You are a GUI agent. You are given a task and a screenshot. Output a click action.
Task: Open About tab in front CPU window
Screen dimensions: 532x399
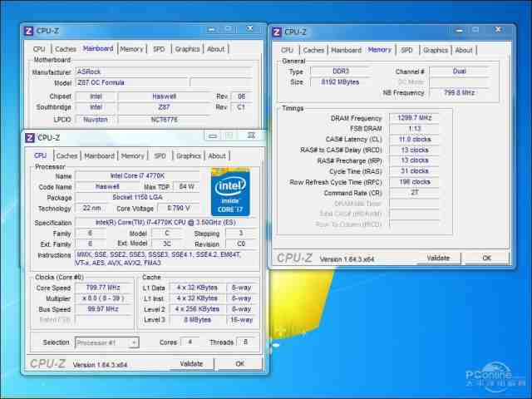point(217,155)
